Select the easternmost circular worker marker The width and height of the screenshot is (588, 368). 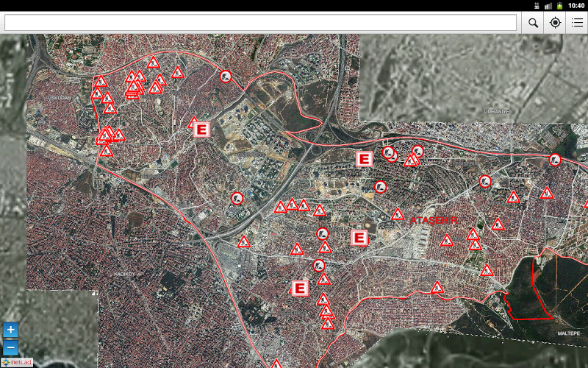[556, 160]
